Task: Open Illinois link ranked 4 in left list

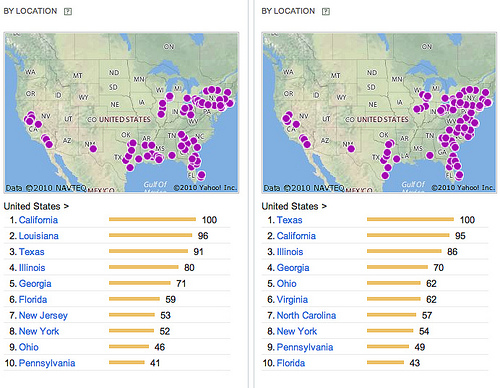Action: pyautogui.click(x=32, y=268)
